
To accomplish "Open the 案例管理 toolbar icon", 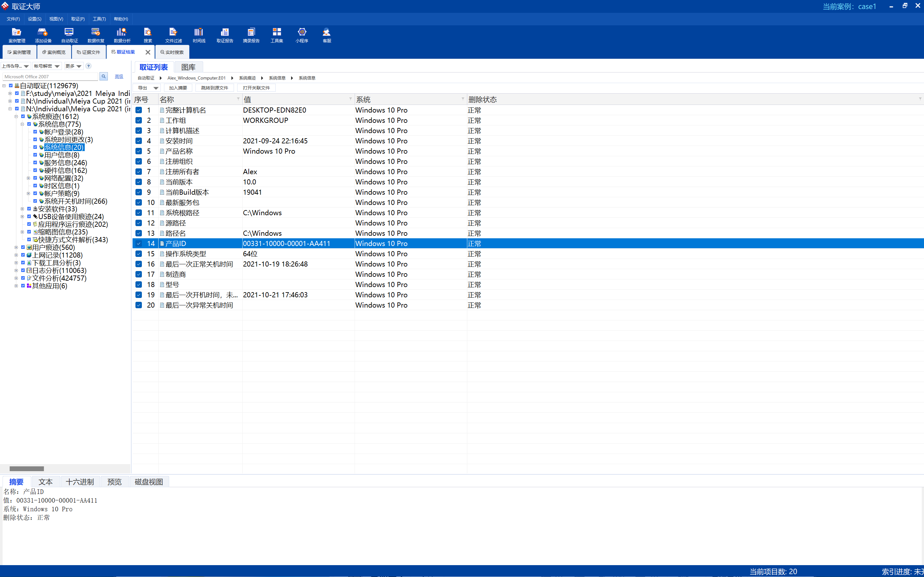I will [x=16, y=32].
